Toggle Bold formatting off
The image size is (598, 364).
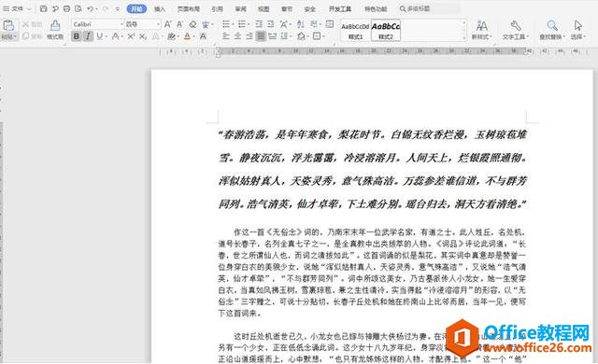(77, 36)
